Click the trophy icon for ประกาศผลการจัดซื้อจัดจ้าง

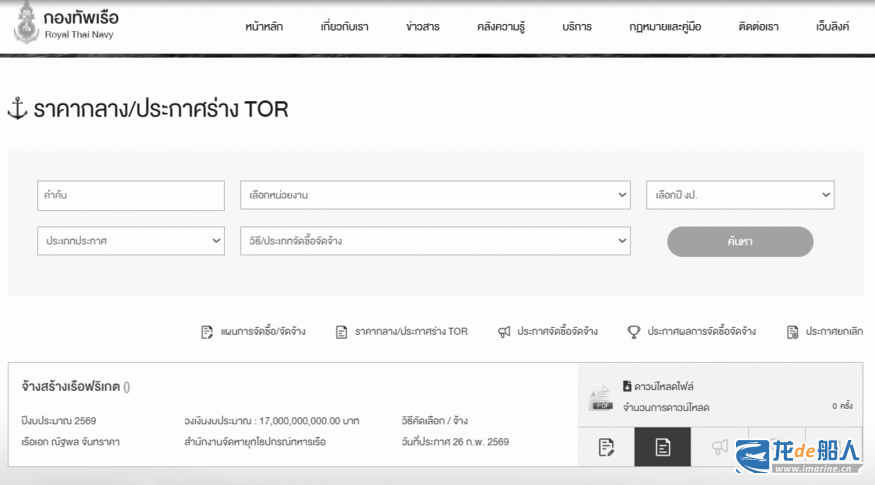[634, 331]
